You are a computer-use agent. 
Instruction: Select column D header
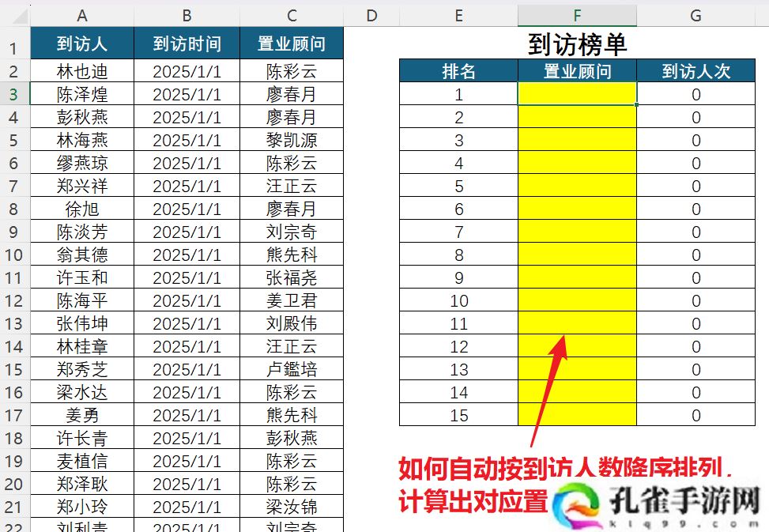point(371,16)
